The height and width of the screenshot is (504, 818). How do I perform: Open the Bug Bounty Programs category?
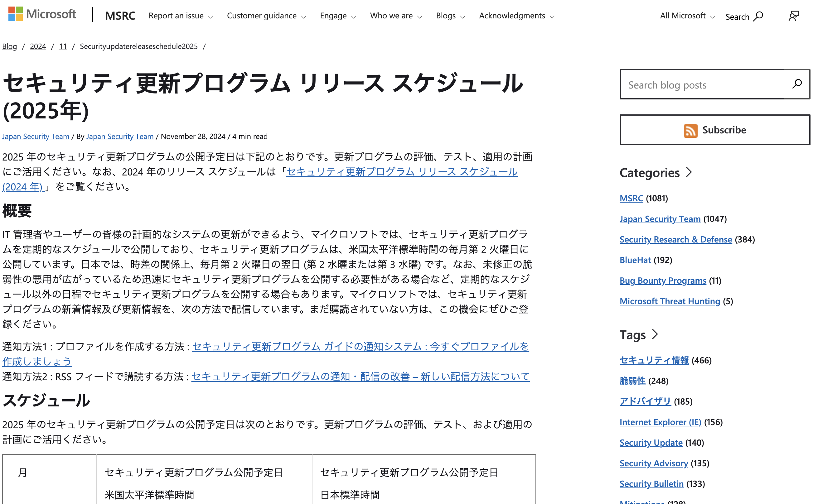(662, 281)
